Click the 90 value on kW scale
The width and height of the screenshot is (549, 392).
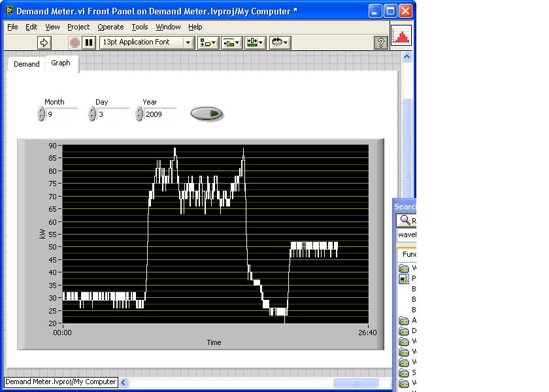coord(52,146)
